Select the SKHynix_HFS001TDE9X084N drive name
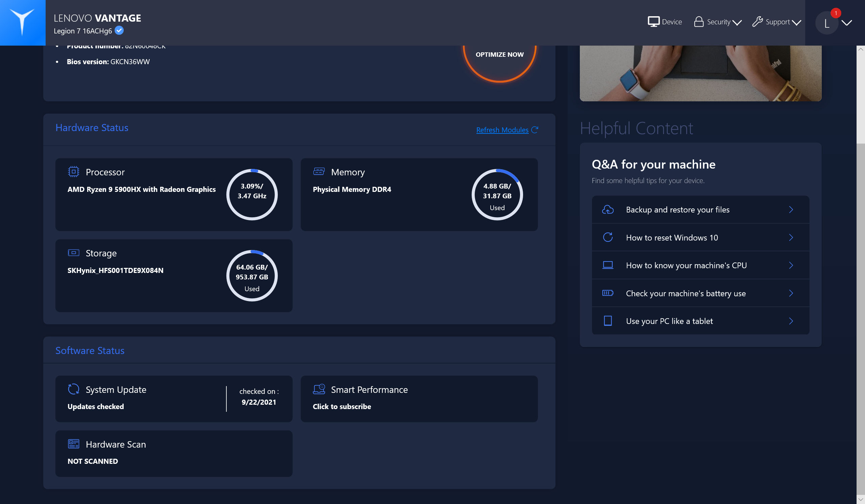This screenshot has height=504, width=865. coord(115,270)
